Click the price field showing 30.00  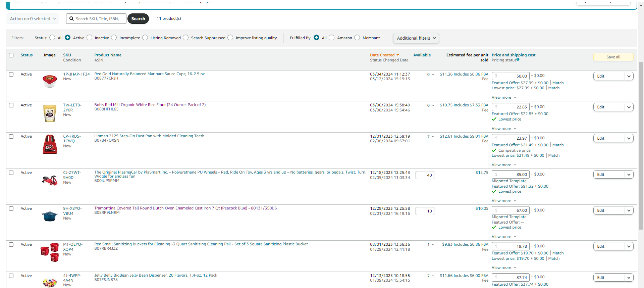pos(511,76)
